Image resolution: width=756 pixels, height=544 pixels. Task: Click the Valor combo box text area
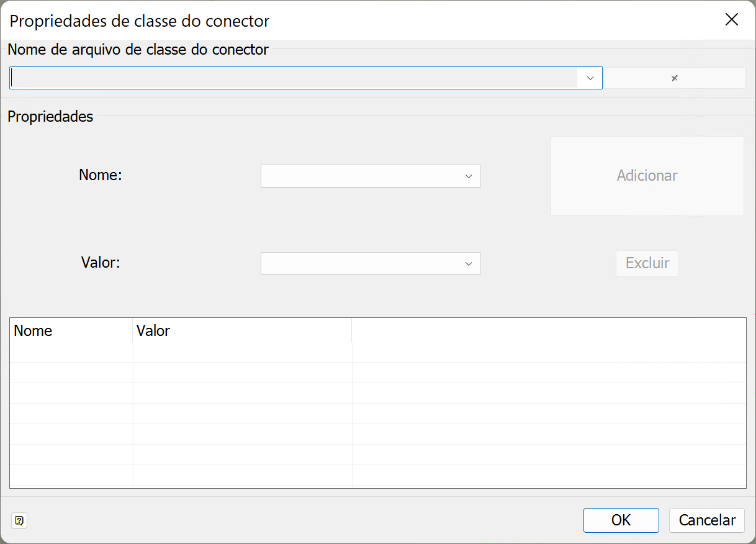point(360,263)
